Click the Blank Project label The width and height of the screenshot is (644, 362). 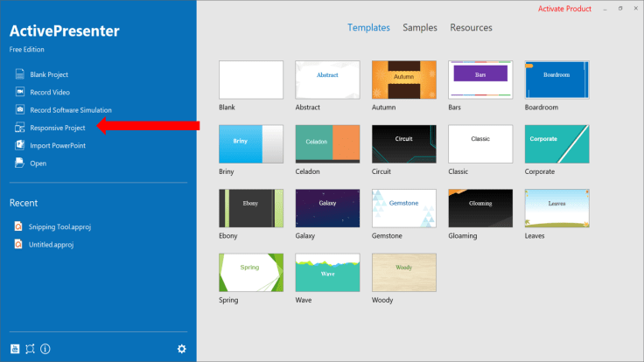[49, 74]
